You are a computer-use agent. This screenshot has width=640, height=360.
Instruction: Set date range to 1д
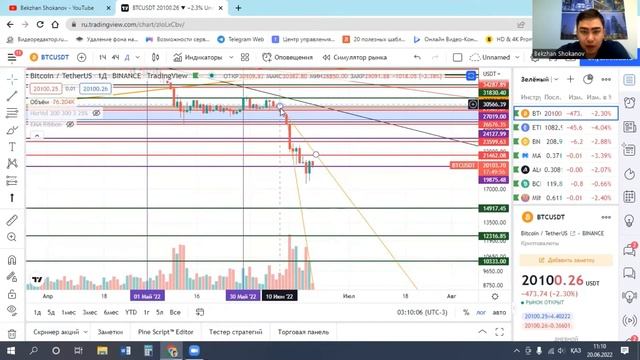(37, 312)
